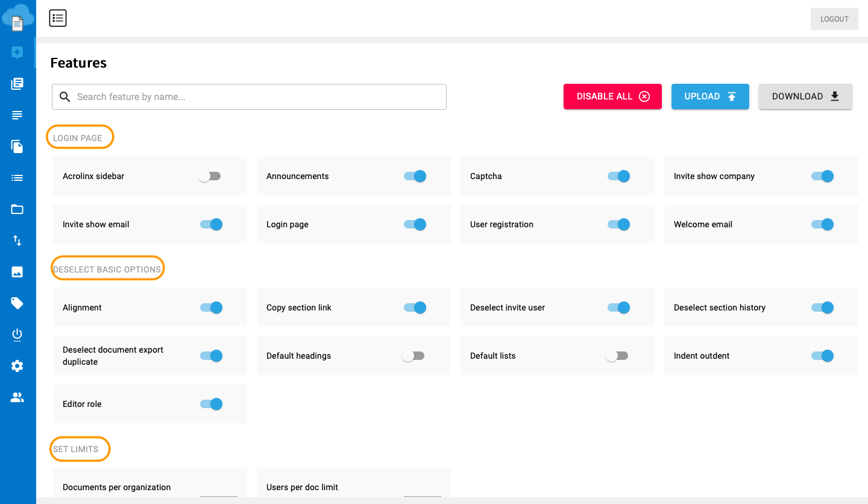Click the DISABLE ALL button

point(612,96)
